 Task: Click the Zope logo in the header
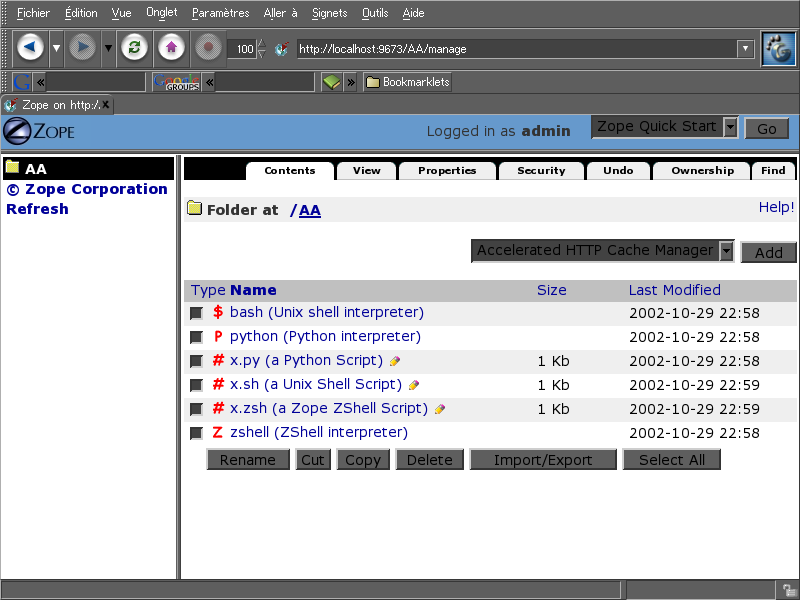(38, 131)
